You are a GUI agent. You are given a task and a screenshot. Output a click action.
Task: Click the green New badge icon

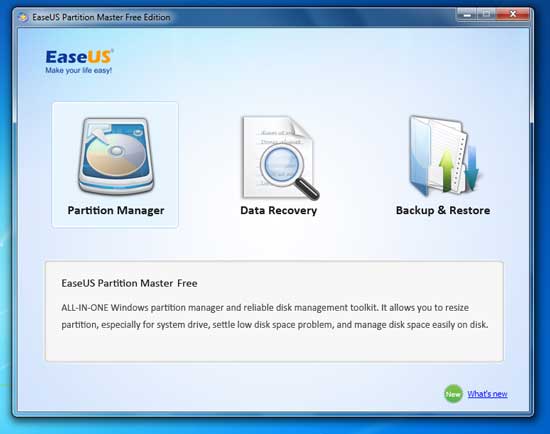(453, 394)
